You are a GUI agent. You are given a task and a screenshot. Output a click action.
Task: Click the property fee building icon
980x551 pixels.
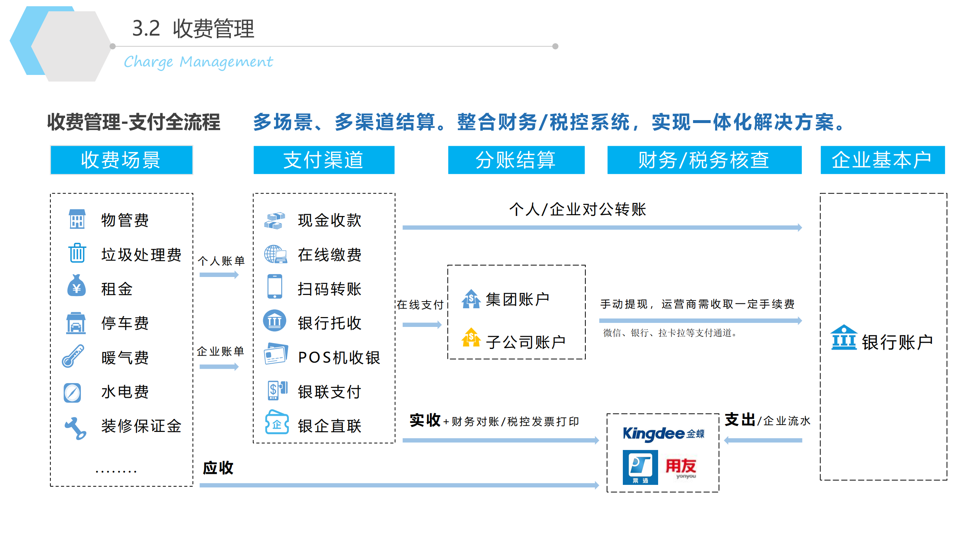click(77, 219)
